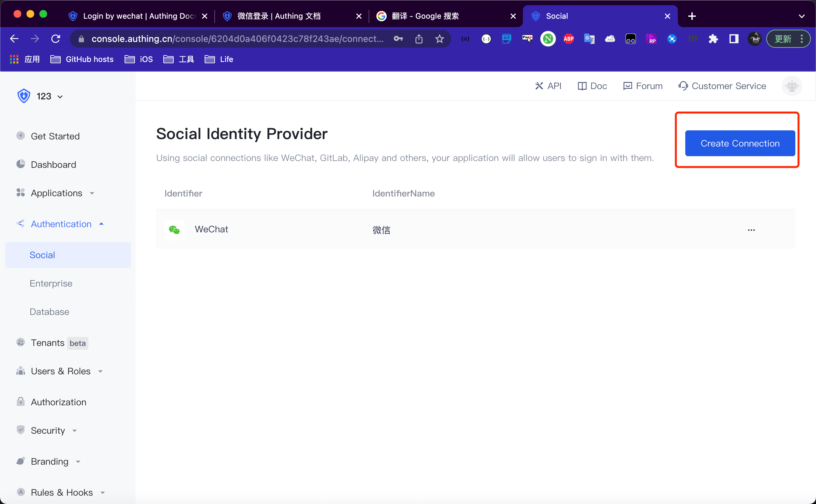Open the three-dot menu for WeChat row
816x504 pixels.
(751, 230)
